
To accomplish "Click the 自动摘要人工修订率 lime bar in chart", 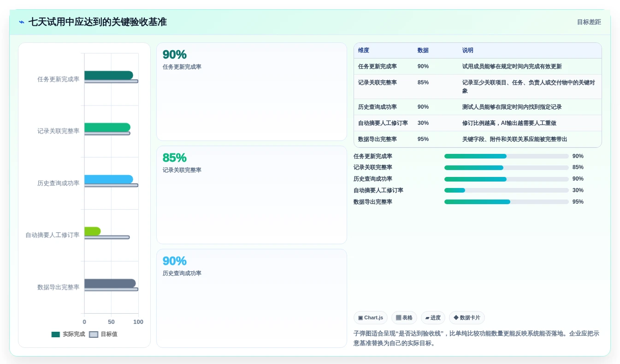I will click(92, 231).
